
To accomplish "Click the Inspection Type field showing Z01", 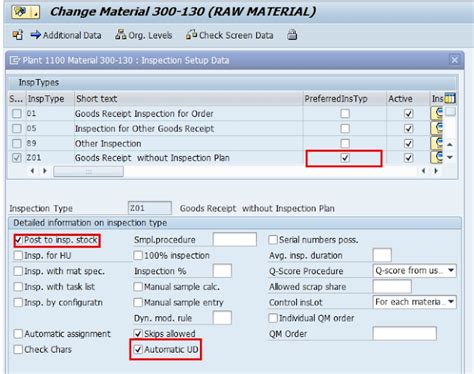I will click(150, 208).
